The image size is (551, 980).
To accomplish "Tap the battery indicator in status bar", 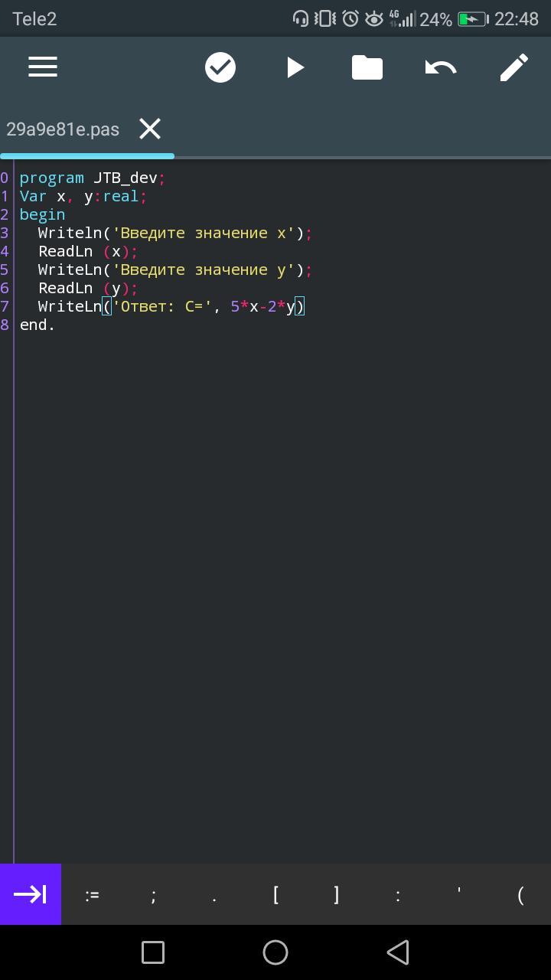I will [x=473, y=19].
